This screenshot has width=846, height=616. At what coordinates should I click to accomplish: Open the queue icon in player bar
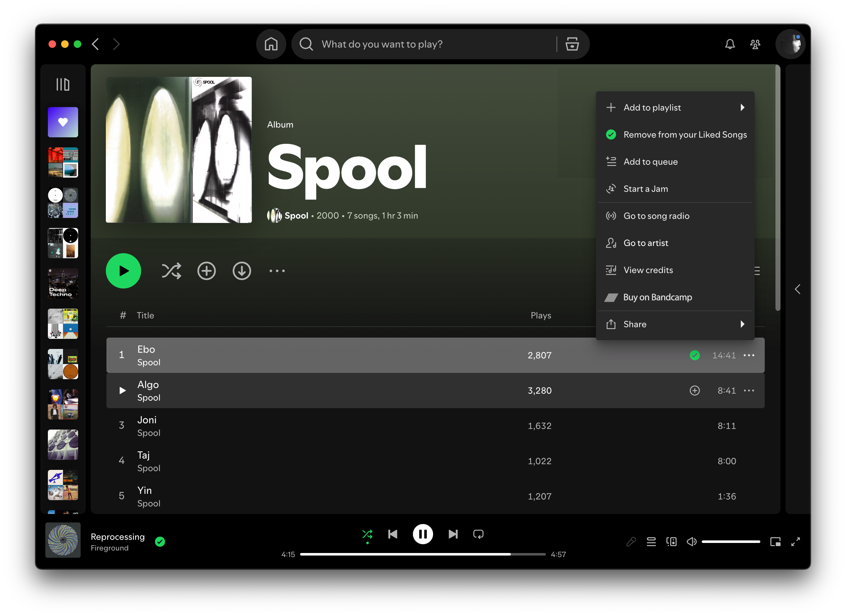coord(651,542)
